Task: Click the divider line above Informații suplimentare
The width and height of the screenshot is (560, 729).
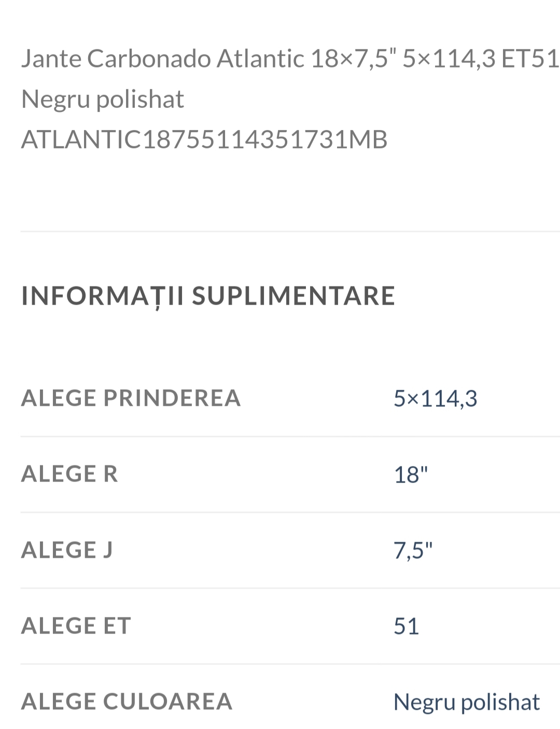Action: 290,231
